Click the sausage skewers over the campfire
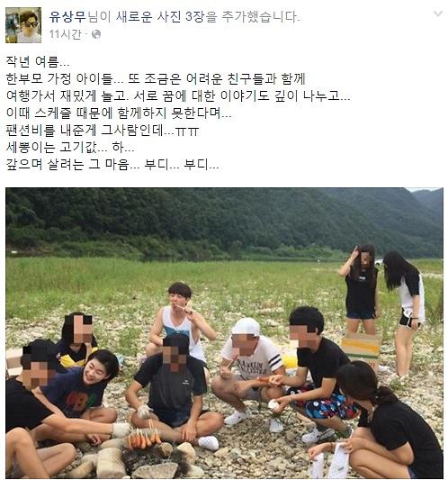The height and width of the screenshot is (480, 448). 143,439
